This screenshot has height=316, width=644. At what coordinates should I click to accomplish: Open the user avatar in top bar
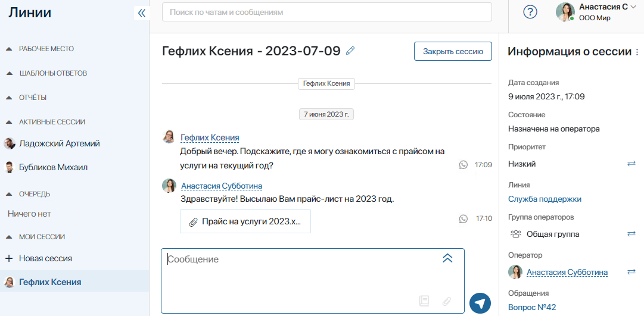[565, 12]
